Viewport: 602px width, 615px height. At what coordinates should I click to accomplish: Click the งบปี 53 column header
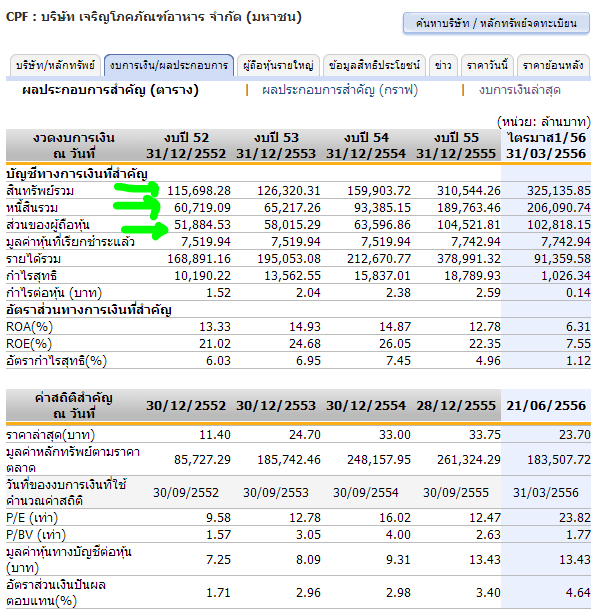[276, 146]
